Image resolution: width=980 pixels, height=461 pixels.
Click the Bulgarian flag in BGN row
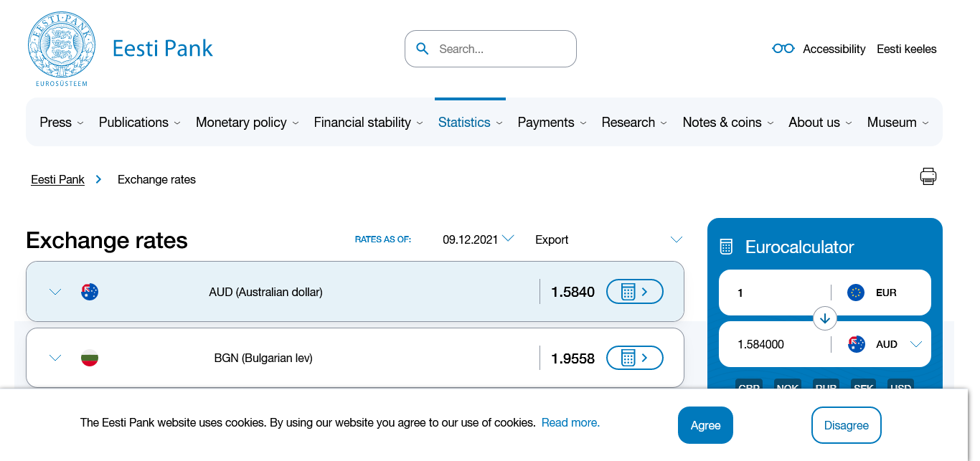pos(90,358)
